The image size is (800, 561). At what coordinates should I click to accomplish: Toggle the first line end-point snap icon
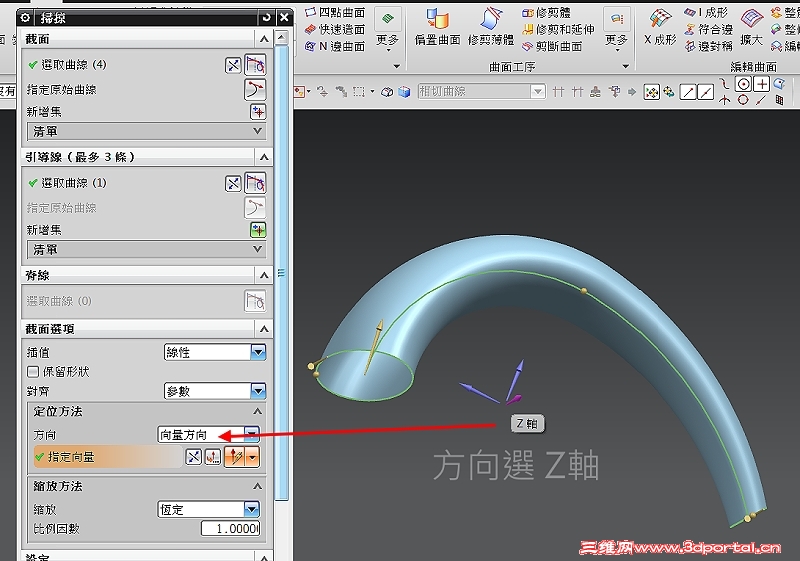coord(688,92)
